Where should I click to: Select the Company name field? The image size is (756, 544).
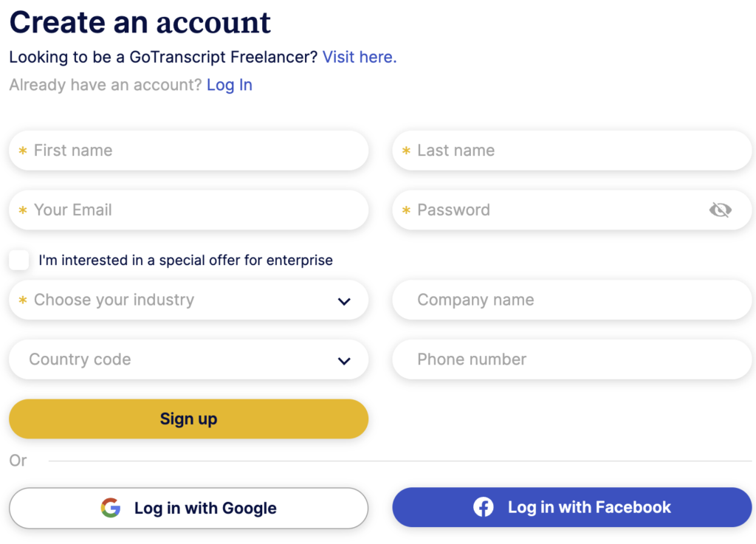pos(572,300)
